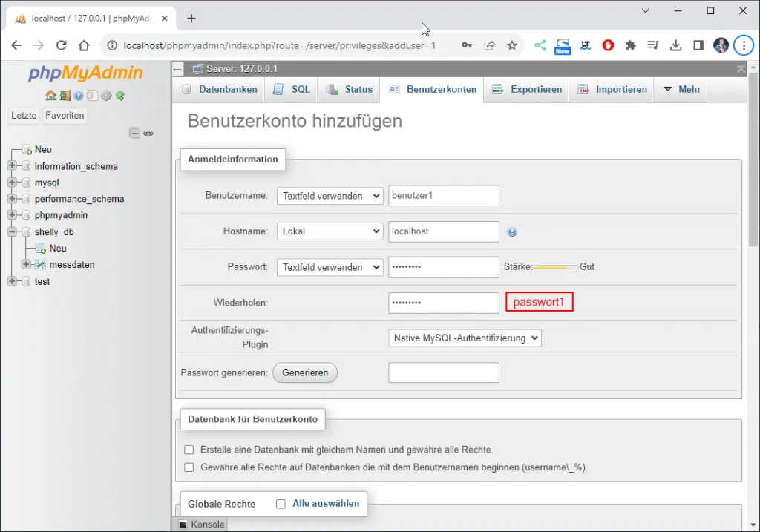Reload navigation panel with green refresh icon
760x532 pixels.
(120, 96)
